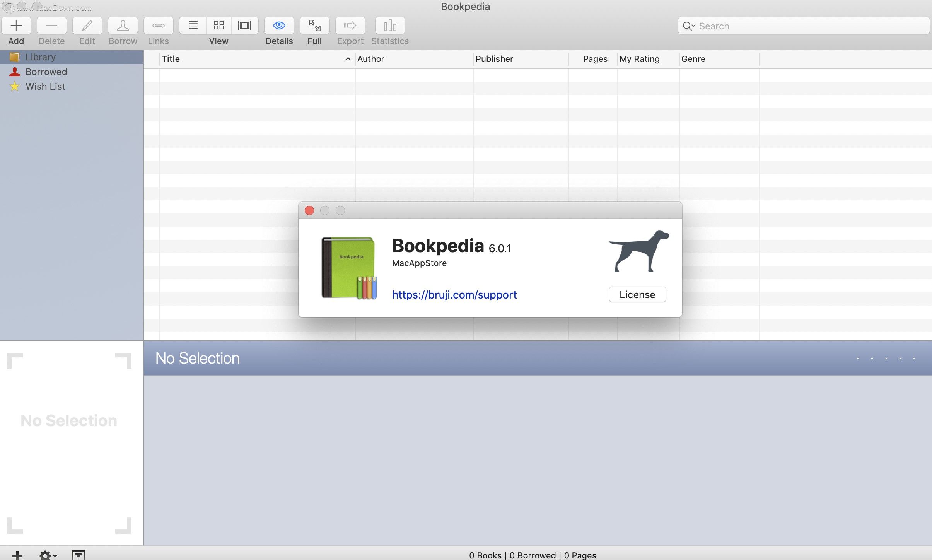The image size is (932, 560).
Task: Open the bruji.com/support link
Action: click(x=454, y=295)
